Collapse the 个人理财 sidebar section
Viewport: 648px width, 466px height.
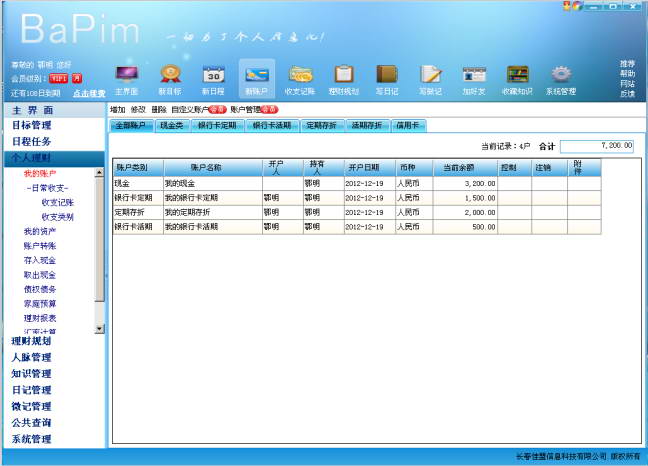click(55, 158)
